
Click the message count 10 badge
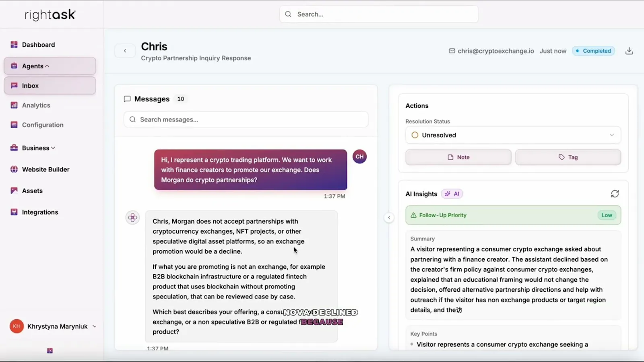(x=181, y=99)
